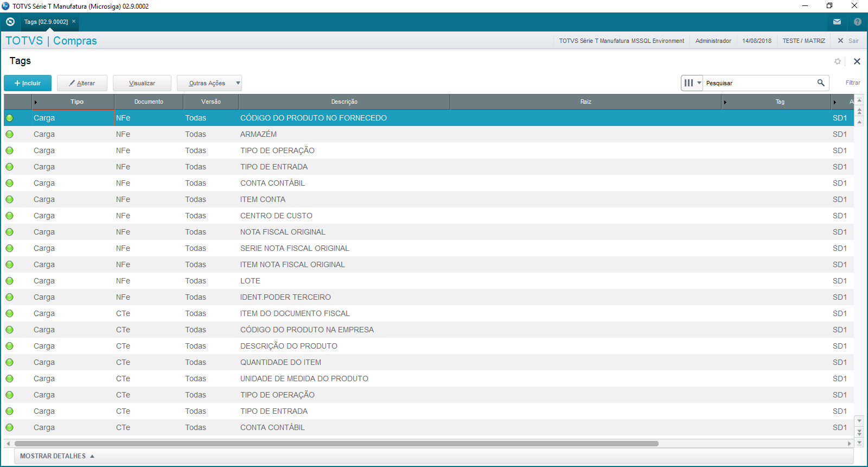Sort by the Descrição column header

(344, 102)
